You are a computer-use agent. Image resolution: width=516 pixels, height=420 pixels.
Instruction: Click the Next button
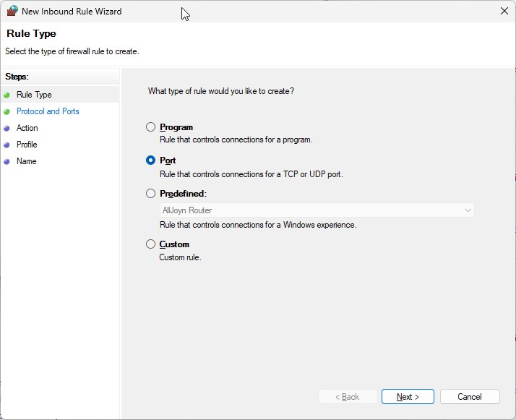tap(408, 397)
